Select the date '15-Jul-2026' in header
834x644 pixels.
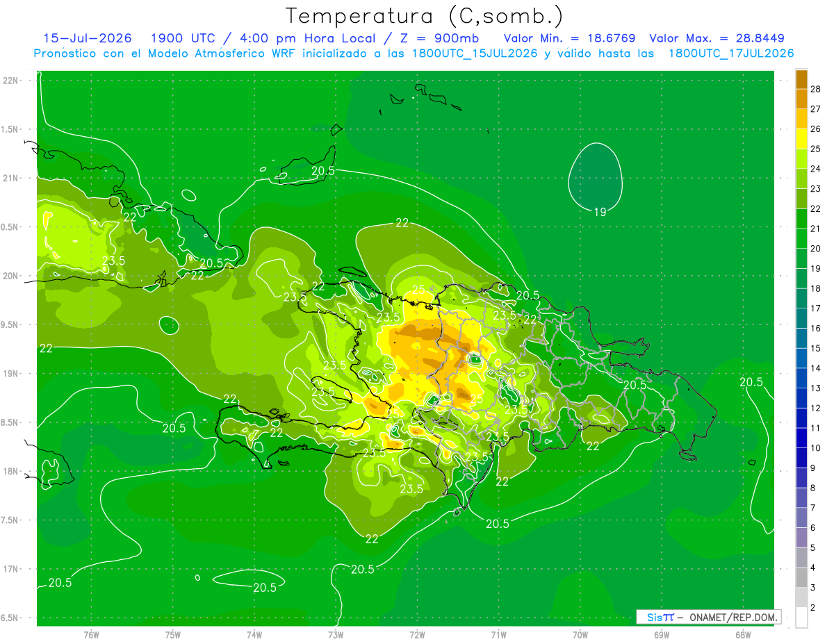[88, 38]
